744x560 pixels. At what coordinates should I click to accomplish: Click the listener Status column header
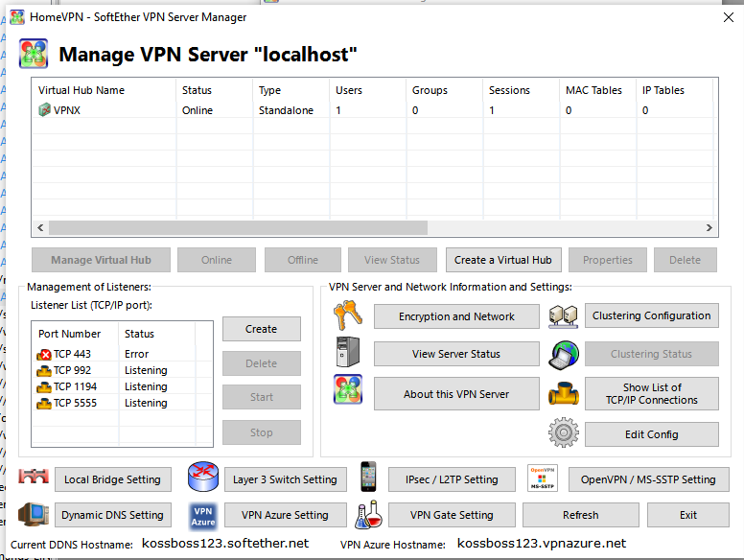[156, 334]
